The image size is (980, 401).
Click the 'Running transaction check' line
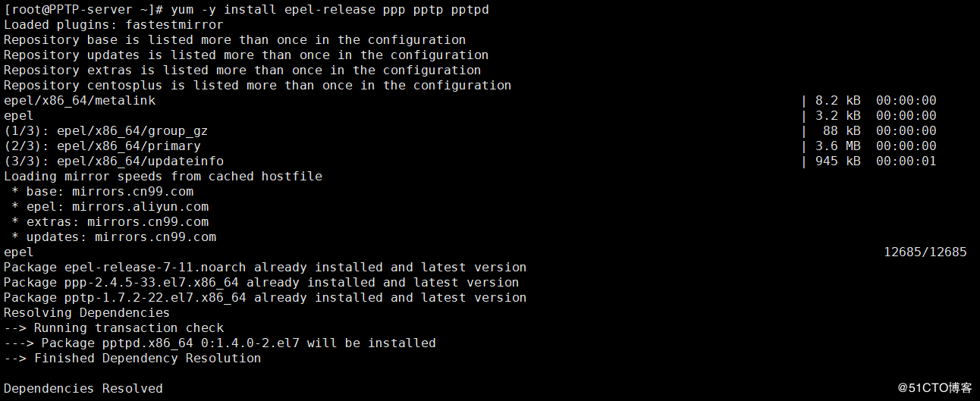[x=114, y=328]
